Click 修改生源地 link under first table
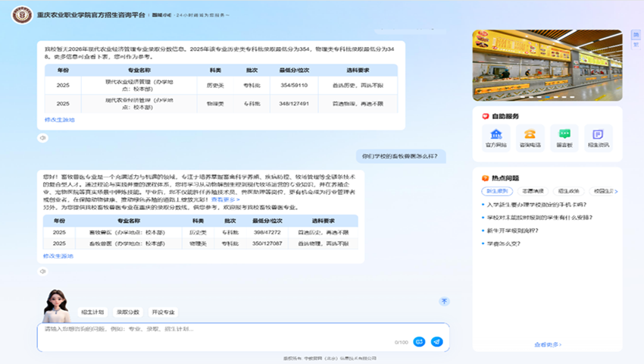 [59, 120]
